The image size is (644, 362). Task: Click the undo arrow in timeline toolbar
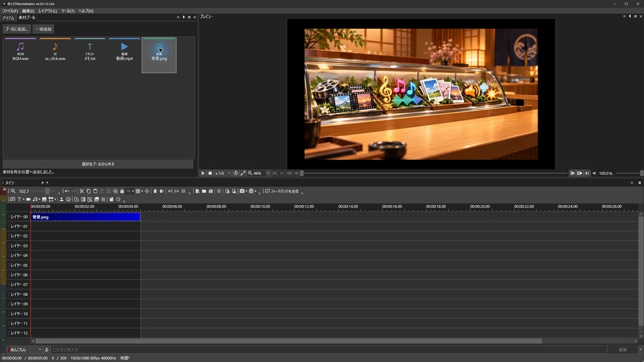point(67,191)
